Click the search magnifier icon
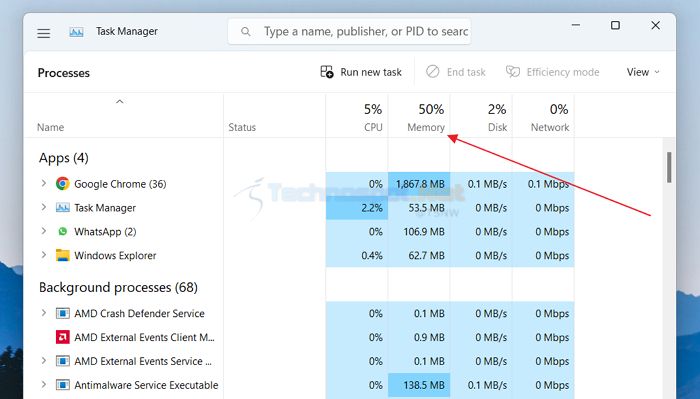 [246, 32]
